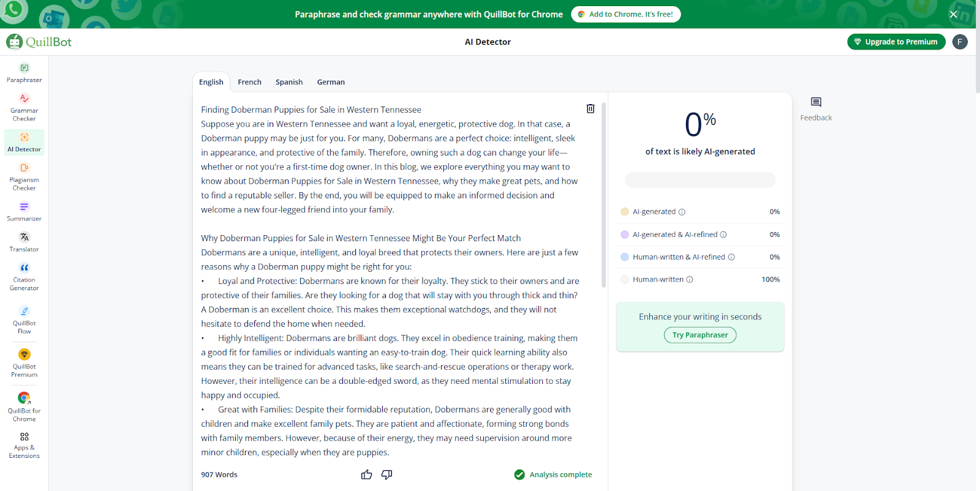
Task: Switch to French language tab
Action: [x=249, y=82]
